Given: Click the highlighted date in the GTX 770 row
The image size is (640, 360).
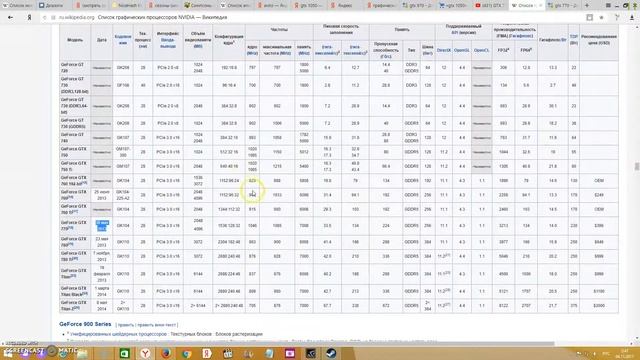Looking at the screenshot, I should pos(102,226).
